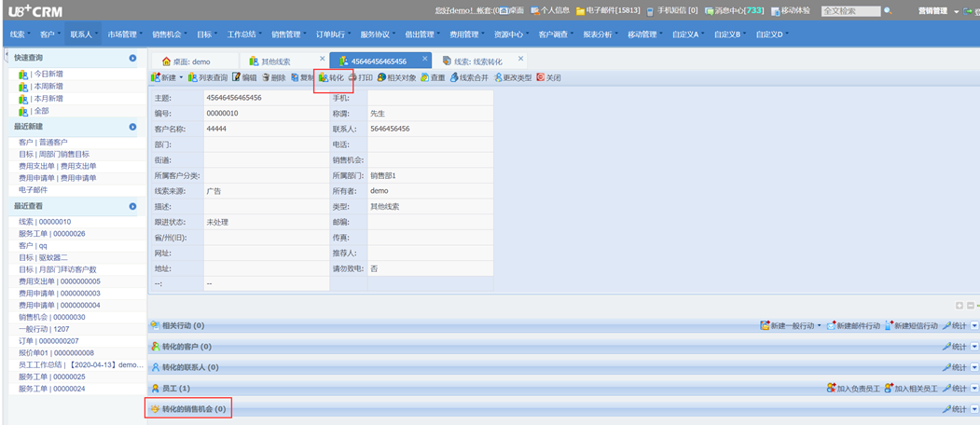Screen dimensions: 980x425
Task: Open the 新建 dropdown arrow in toolbar
Action: tap(181, 77)
